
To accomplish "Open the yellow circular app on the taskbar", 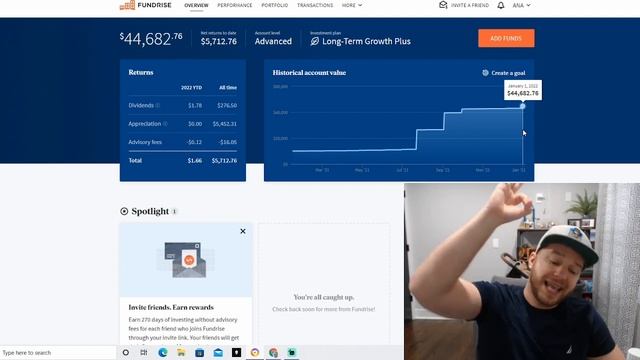I will click(x=255, y=352).
